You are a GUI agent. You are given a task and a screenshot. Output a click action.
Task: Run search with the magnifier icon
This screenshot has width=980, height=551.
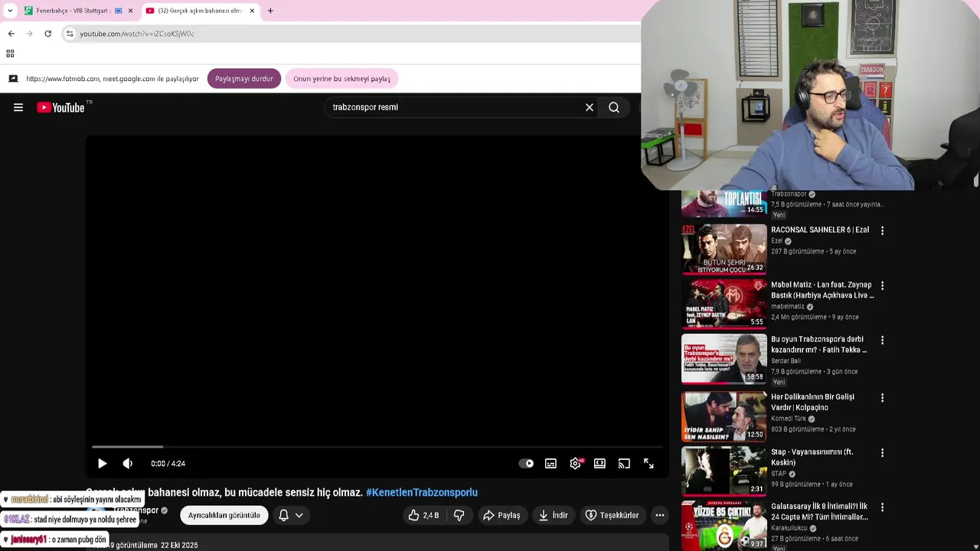(614, 107)
